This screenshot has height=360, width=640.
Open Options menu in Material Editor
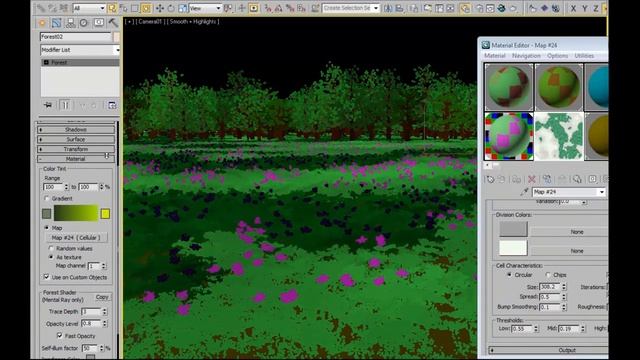coord(557,56)
